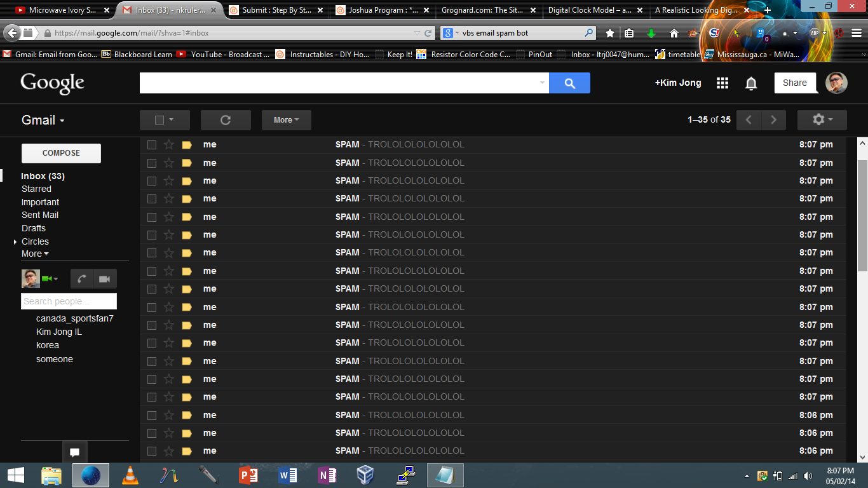Open the Google apps launcher grid
This screenshot has width=868, height=488.
tap(722, 83)
